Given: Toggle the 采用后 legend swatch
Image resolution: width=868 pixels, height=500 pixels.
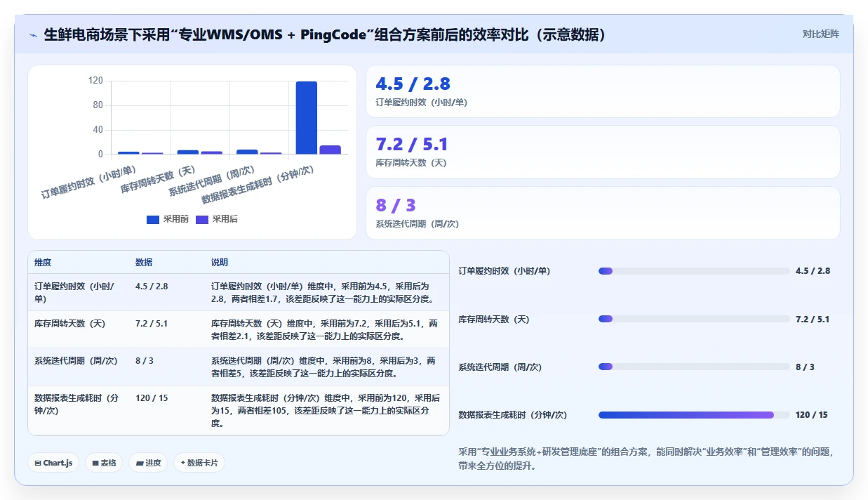Looking at the screenshot, I should [202, 219].
